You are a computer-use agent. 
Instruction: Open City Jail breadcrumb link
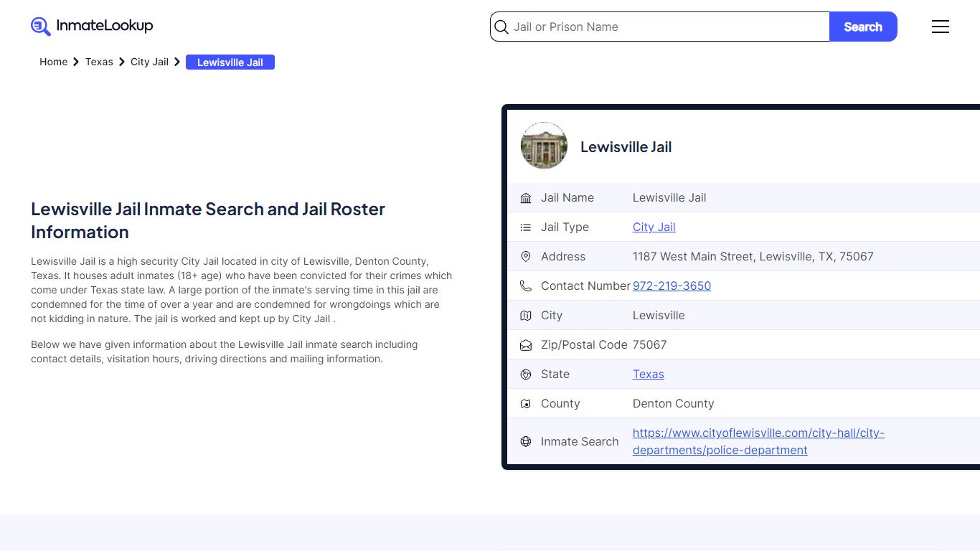(149, 62)
